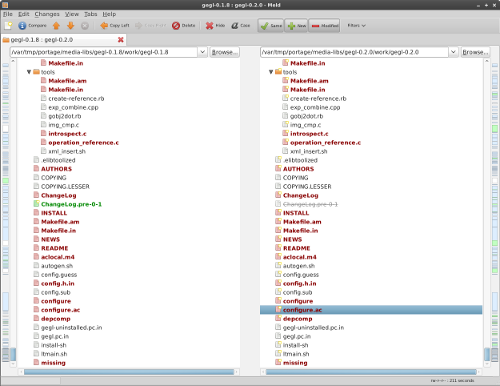
Task: Click the tools folder icon in right pane
Action: [278, 72]
